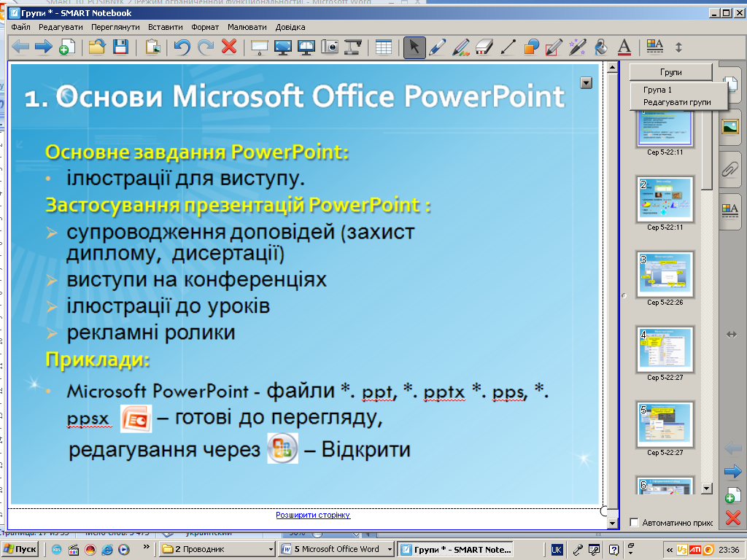Open the Переглянути menu
Image resolution: width=747 pixels, height=560 pixels.
[115, 27]
